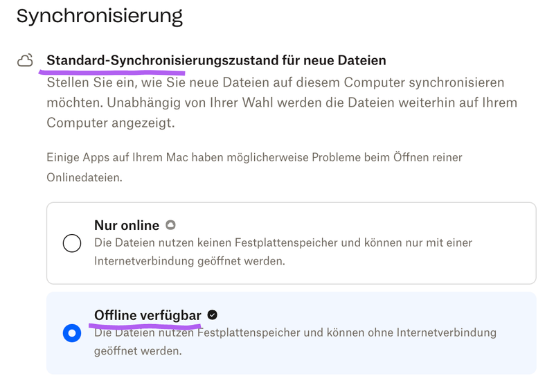This screenshot has height=392, width=554.
Task: Click the word Onlinedateien in the note
Action: [84, 177]
